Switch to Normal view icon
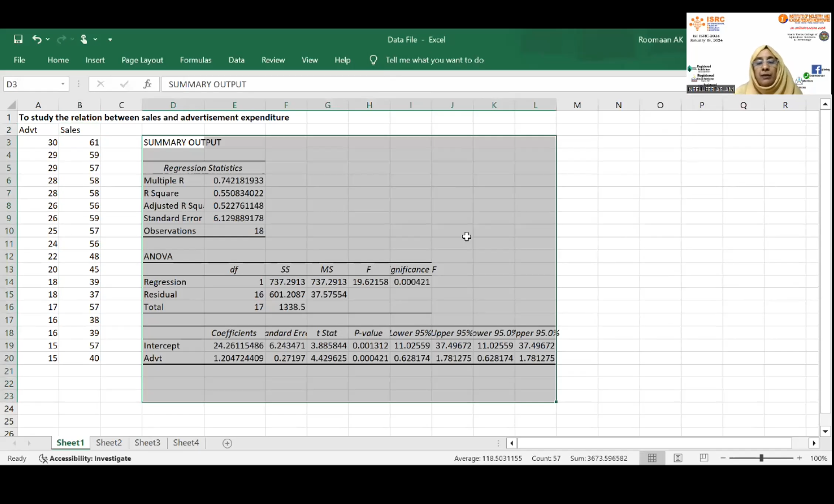This screenshot has width=834, height=504. tap(652, 458)
